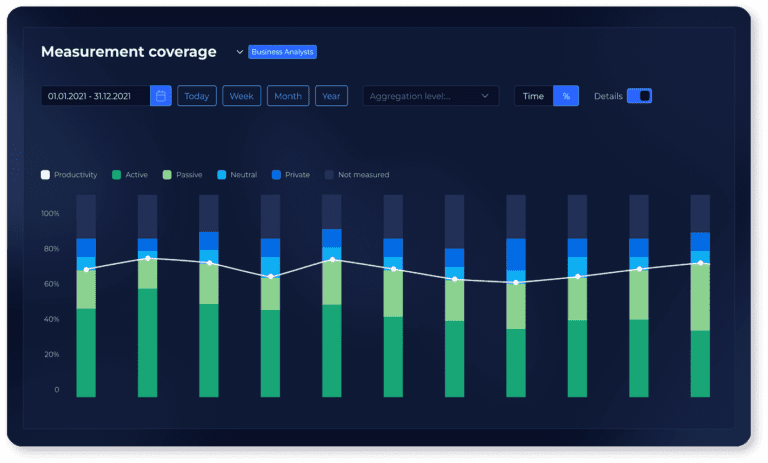768x463 pixels.
Task: Click the first bar's green Active segment
Action: pyautogui.click(x=86, y=352)
